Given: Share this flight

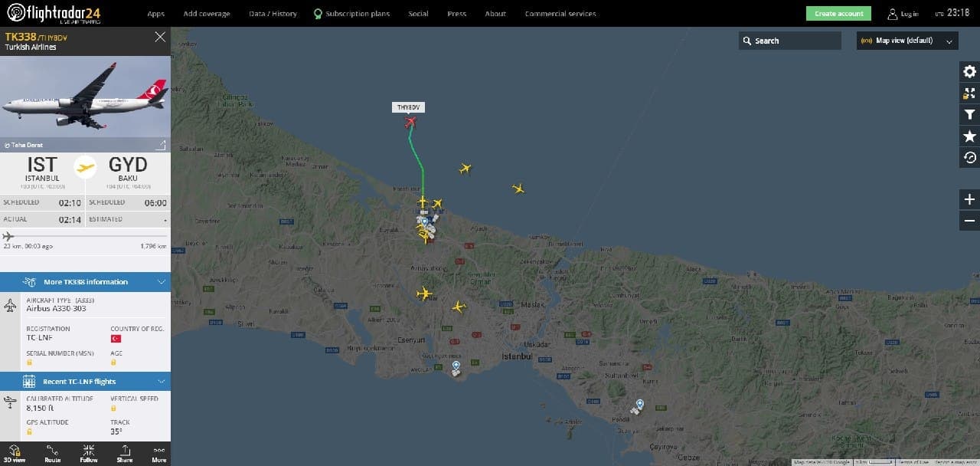Looking at the screenshot, I should (125, 454).
